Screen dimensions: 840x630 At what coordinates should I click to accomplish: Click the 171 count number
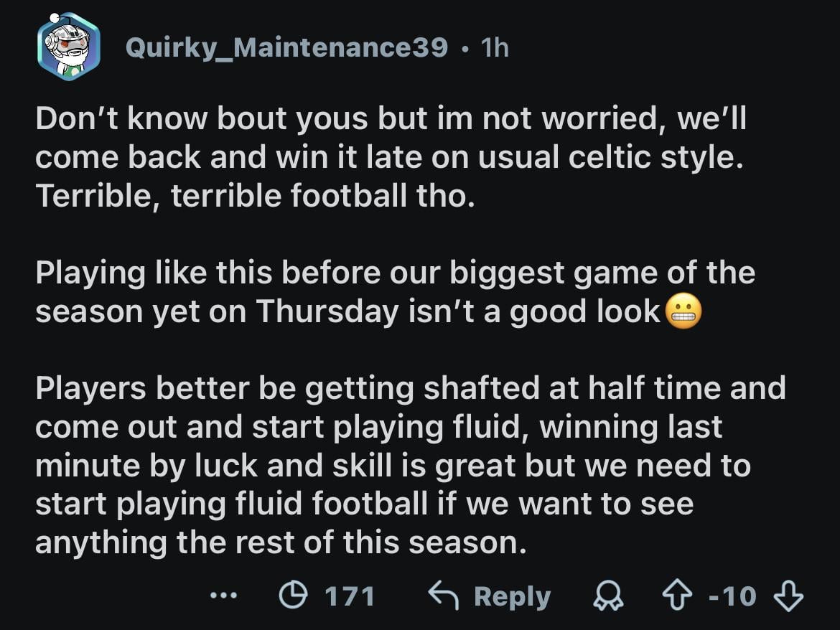pos(350,596)
